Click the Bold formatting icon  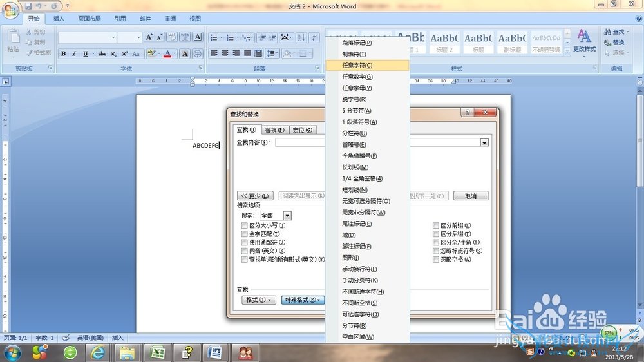click(x=64, y=54)
